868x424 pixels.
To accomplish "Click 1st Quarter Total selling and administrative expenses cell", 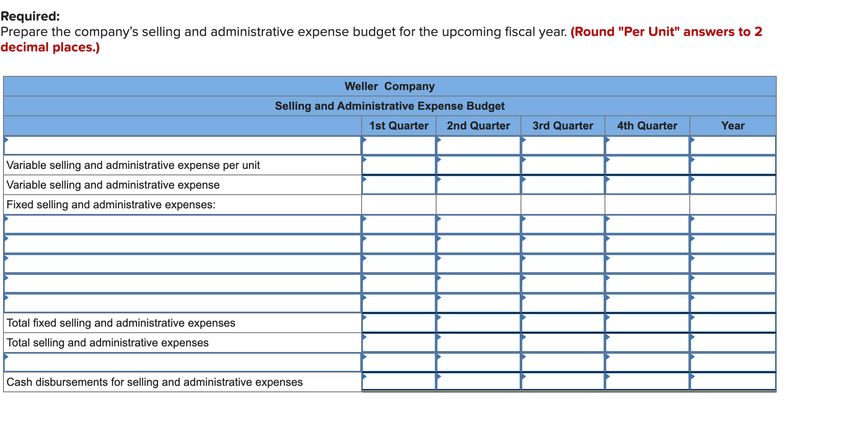I will point(399,343).
